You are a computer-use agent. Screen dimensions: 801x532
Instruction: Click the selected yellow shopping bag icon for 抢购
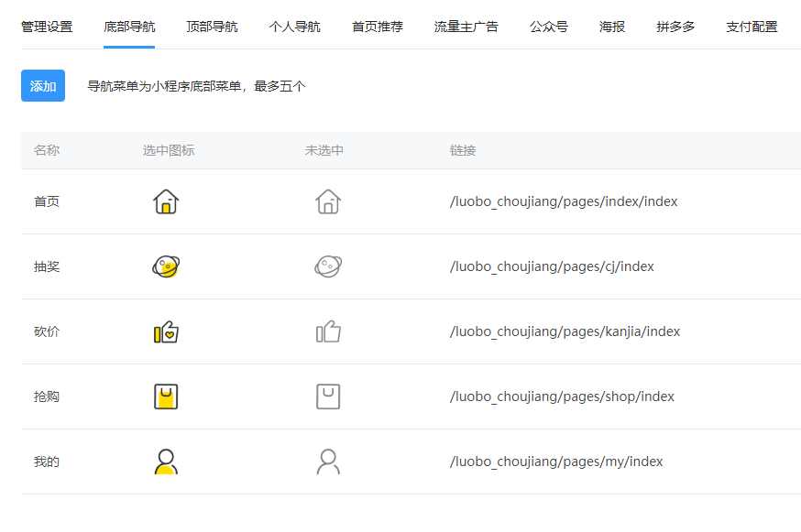166,396
